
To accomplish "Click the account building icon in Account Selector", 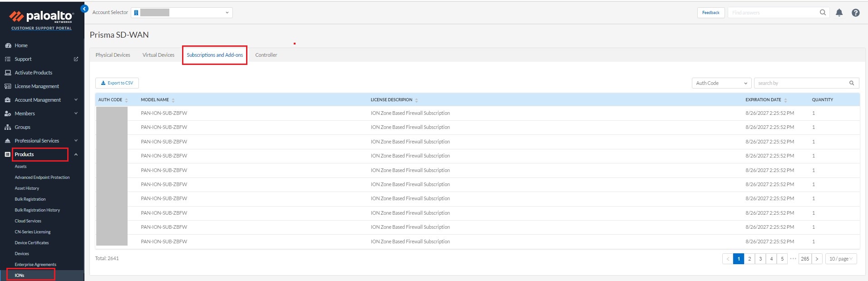I will tap(136, 13).
